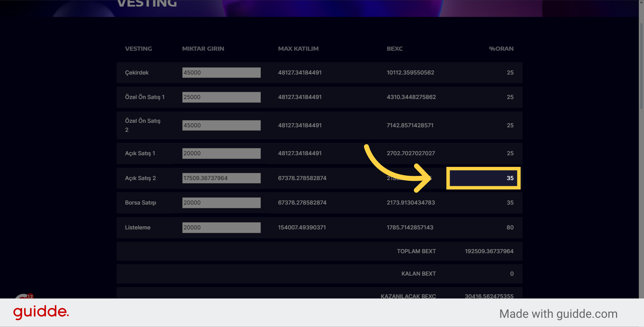Click the Özel Ön Satış 2 label
644x327 pixels.
[x=143, y=125]
